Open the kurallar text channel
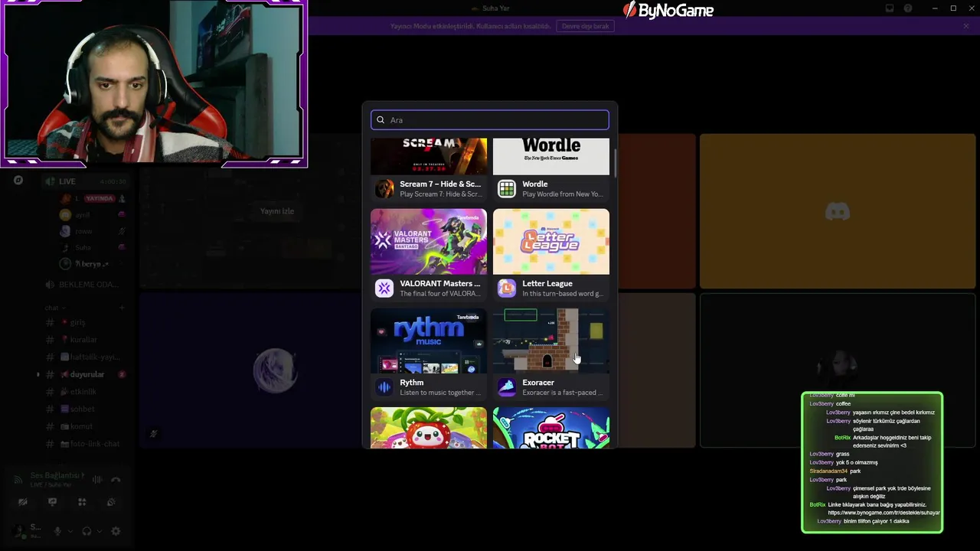Screen dimensions: 980x551 click(84, 340)
